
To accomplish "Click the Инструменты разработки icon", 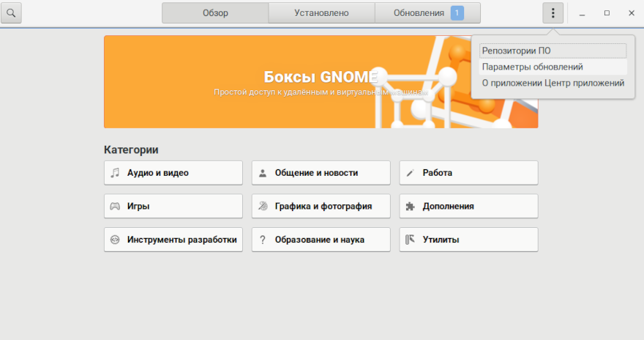I will [x=115, y=240].
